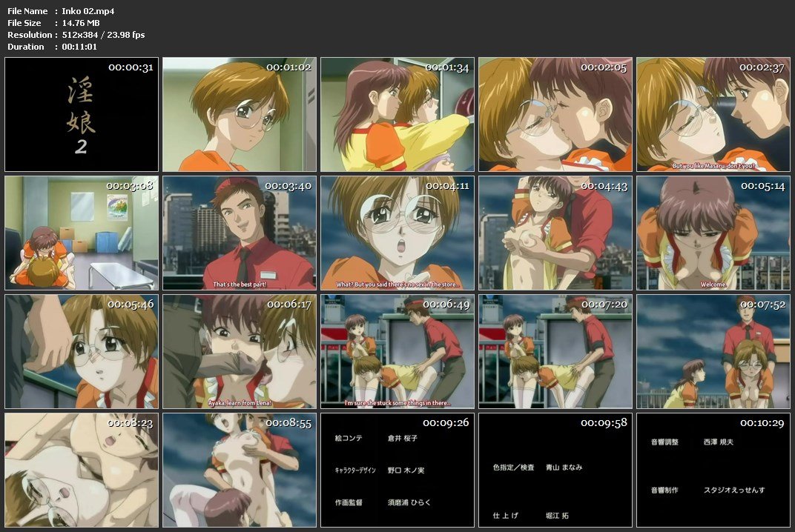The width and height of the screenshot is (795, 532).
Task: Select the credits thumbnail at 00:09:26
Action: pyautogui.click(x=397, y=471)
